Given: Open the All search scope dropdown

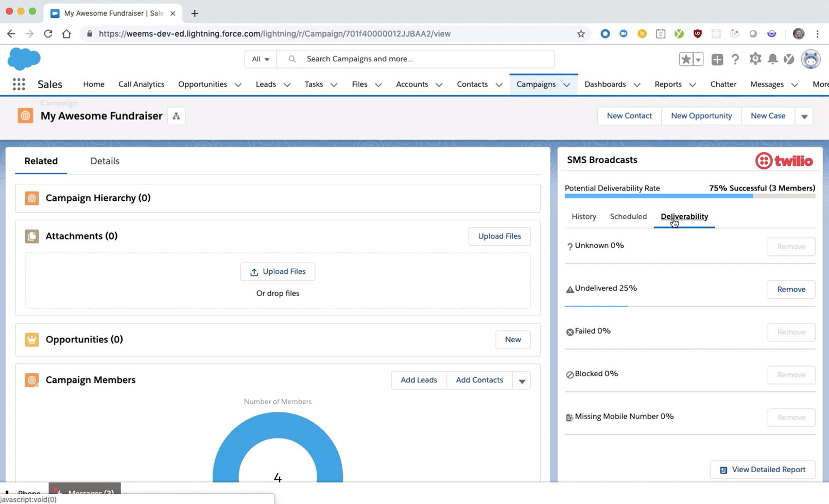Looking at the screenshot, I should pos(261,59).
